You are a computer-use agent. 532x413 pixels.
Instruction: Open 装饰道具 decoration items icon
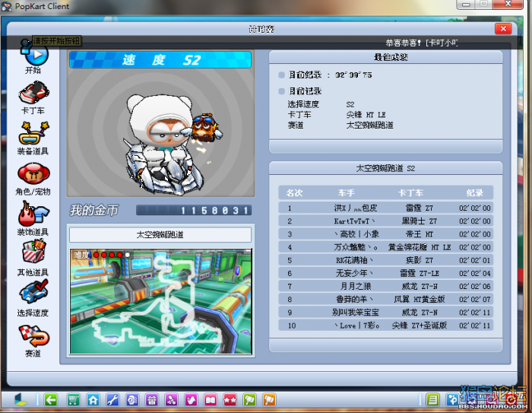tap(33, 213)
